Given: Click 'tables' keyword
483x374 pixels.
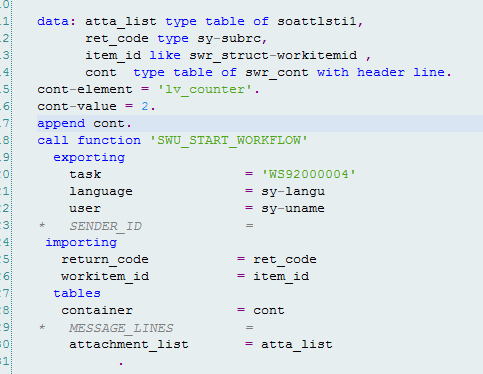Looking at the screenshot, I should [77, 293].
